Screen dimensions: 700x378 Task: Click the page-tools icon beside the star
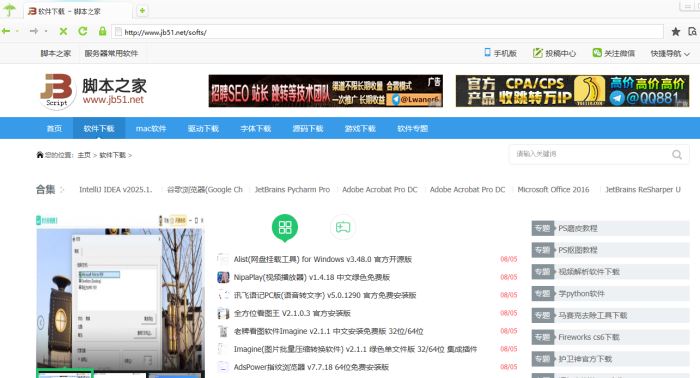coord(692,31)
